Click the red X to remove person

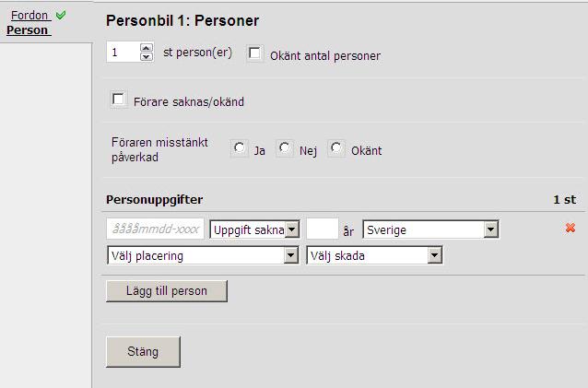coord(570,228)
